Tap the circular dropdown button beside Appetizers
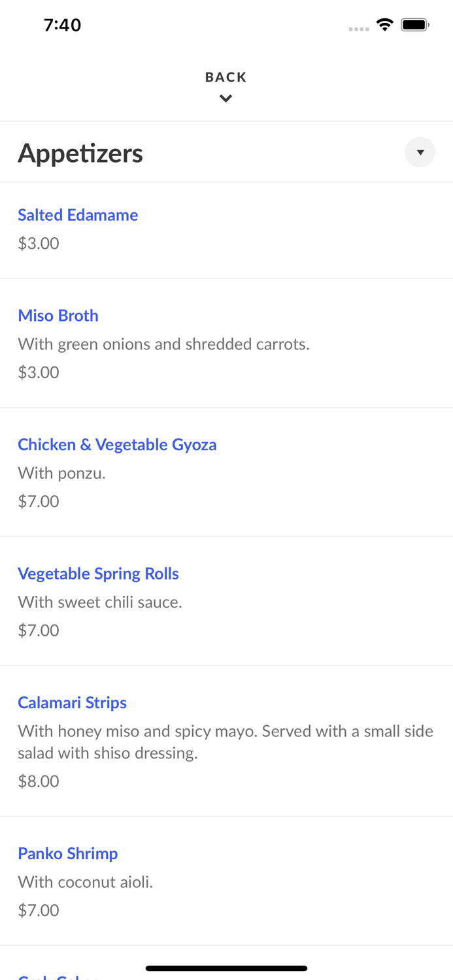The width and height of the screenshot is (453, 980). tap(420, 152)
